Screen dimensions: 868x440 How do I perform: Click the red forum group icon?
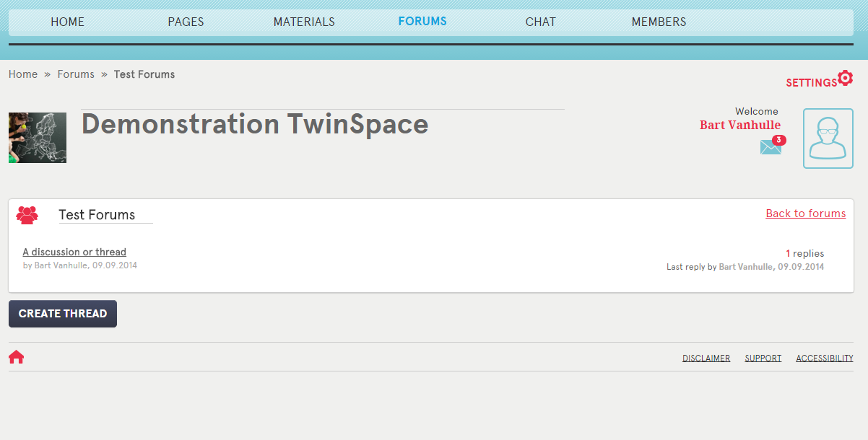pos(27,215)
